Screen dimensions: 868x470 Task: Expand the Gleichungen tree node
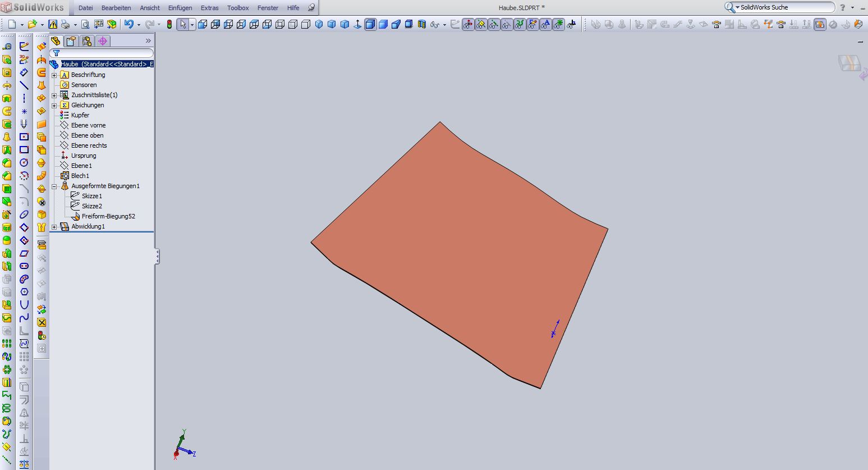(54, 106)
